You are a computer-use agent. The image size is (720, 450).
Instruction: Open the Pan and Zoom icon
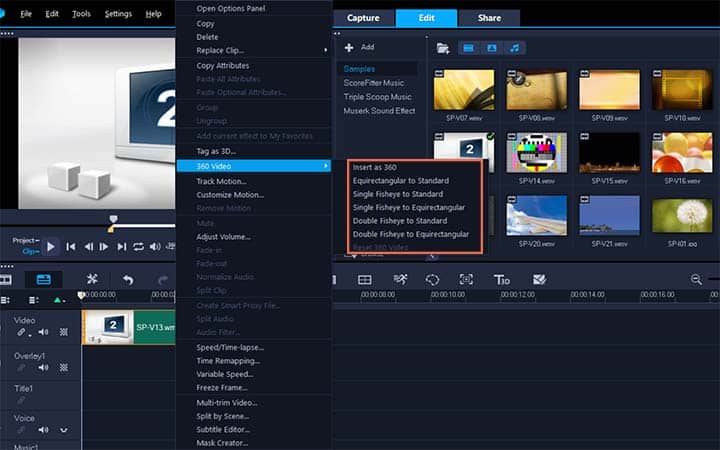[466, 279]
